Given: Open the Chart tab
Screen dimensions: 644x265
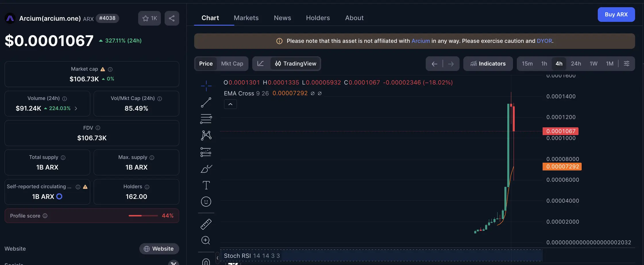Looking at the screenshot, I should pyautogui.click(x=210, y=18).
